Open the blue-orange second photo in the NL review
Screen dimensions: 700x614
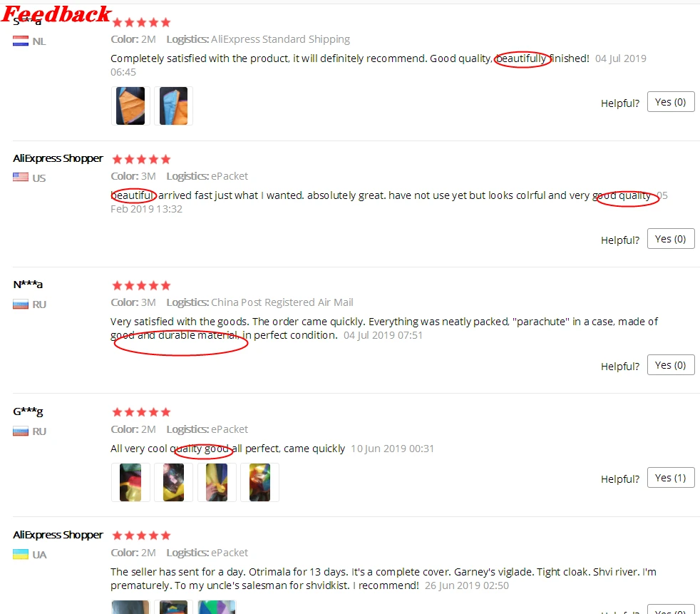click(174, 106)
